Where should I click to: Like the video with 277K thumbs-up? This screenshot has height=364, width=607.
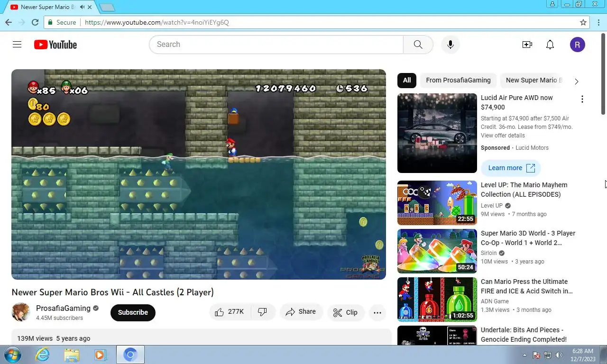[x=229, y=312]
